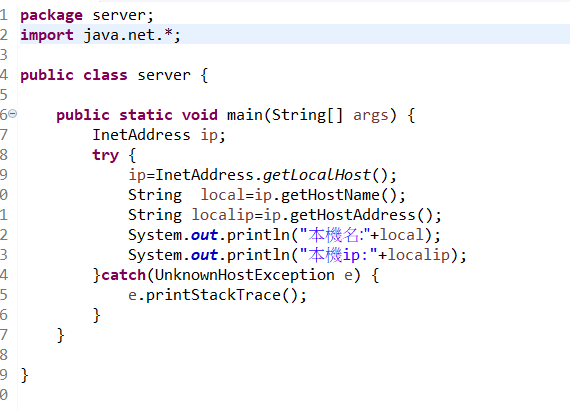The height and width of the screenshot is (411, 570).
Task: Click the string literal "本機名:"
Action: pos(334,235)
